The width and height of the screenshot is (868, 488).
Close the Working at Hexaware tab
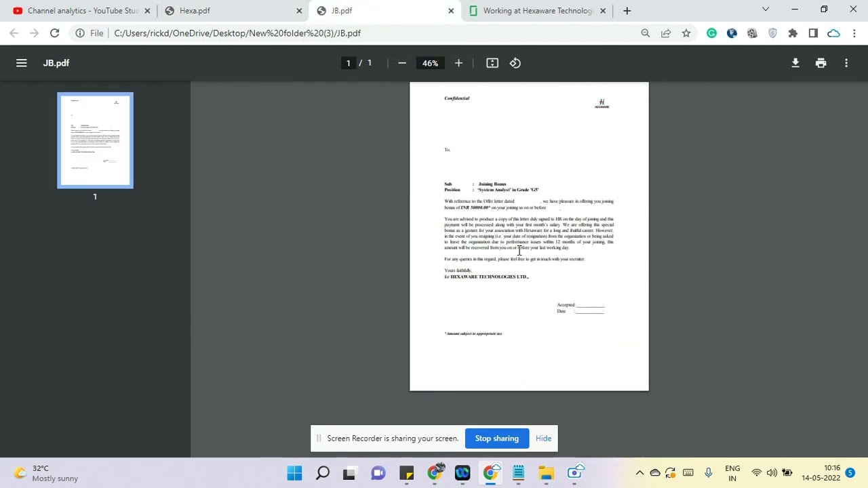(x=603, y=11)
